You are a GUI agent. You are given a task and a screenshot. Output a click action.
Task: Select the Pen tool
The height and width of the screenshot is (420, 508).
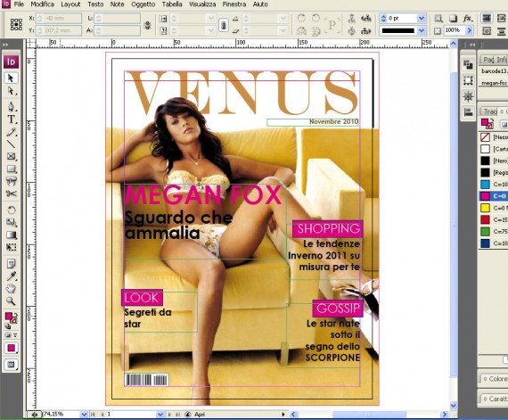click(x=11, y=106)
